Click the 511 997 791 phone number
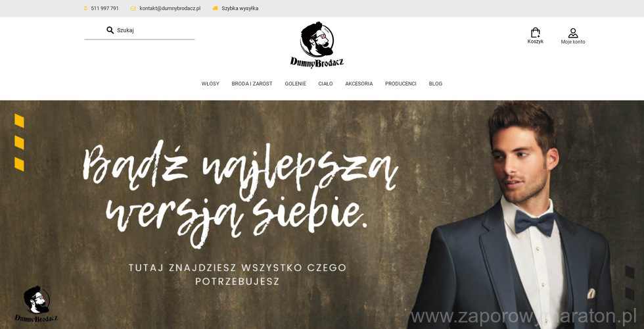Screen dimensions: 644x329 pos(104,8)
